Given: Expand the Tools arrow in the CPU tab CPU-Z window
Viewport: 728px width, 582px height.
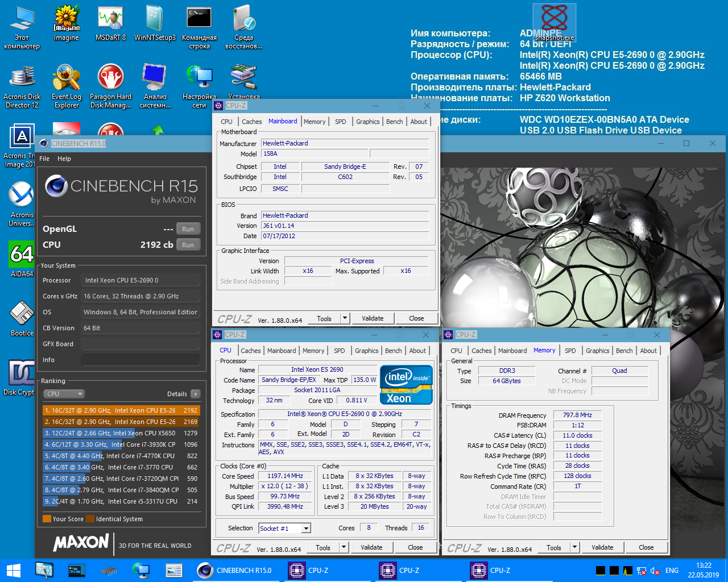Looking at the screenshot, I should (344, 547).
